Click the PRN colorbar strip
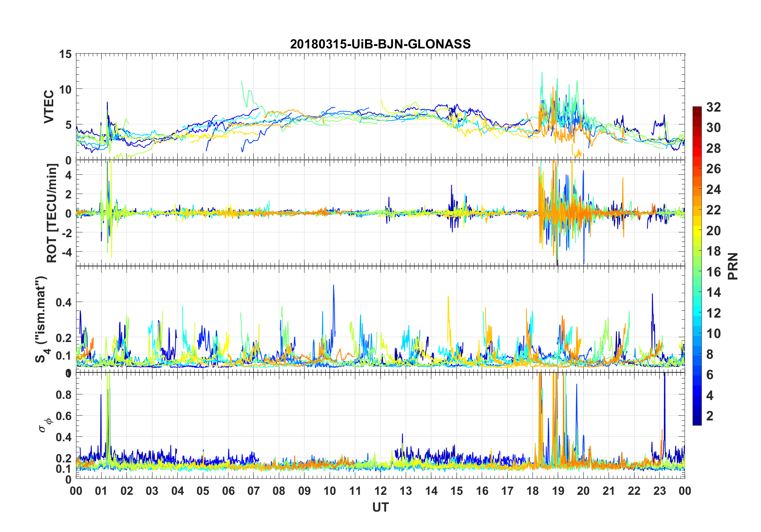Image resolution: width=761 pixels, height=532 pixels. pyautogui.click(x=697, y=266)
